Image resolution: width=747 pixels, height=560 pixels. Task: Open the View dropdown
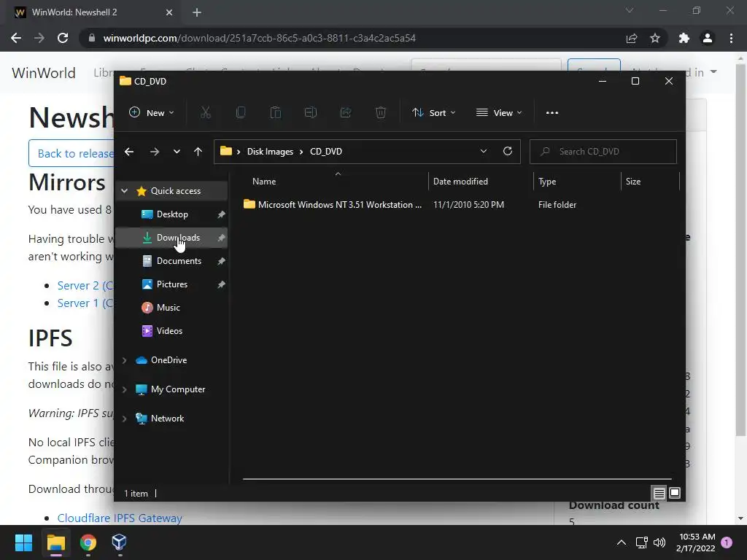(x=499, y=113)
